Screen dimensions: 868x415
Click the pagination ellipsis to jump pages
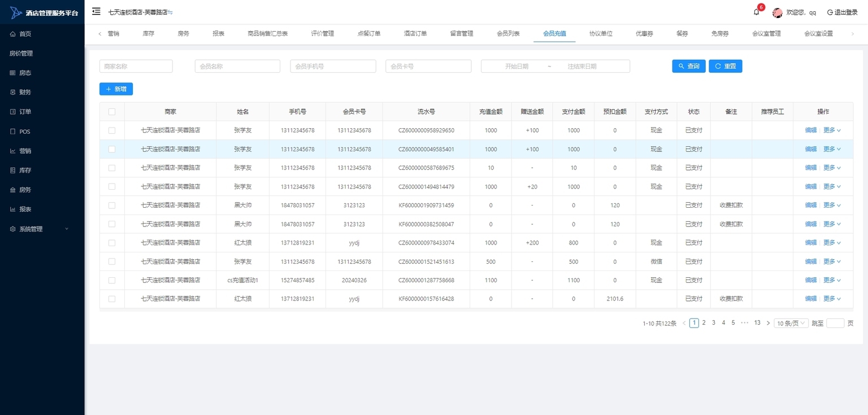[x=744, y=323]
